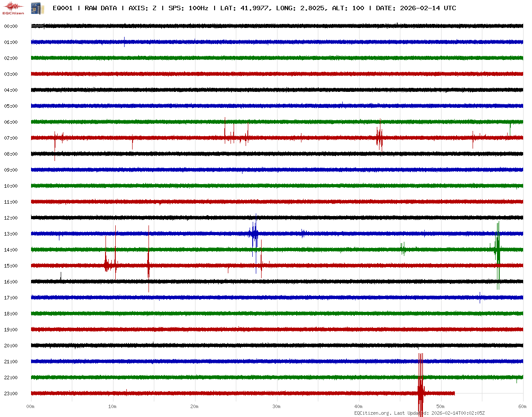Click the end of the 23:00 red trace

click(x=454, y=393)
